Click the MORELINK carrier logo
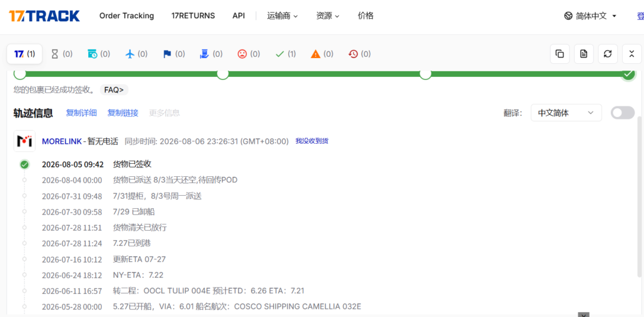The image size is (644, 317). 24,141
